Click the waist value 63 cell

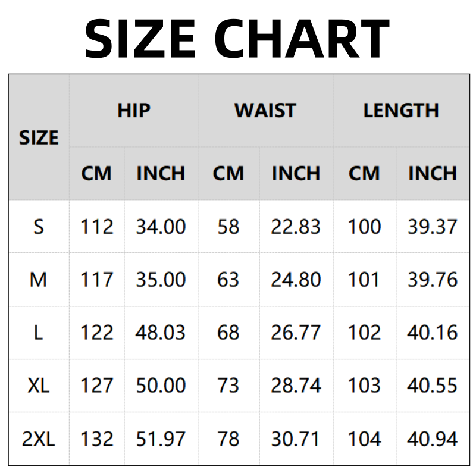[228, 280]
